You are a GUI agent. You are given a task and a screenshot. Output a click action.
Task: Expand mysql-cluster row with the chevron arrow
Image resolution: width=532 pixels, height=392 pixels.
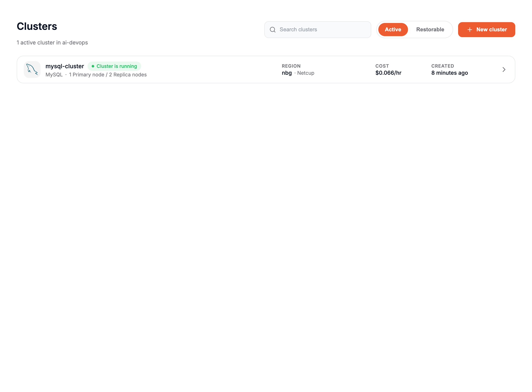coord(504,70)
